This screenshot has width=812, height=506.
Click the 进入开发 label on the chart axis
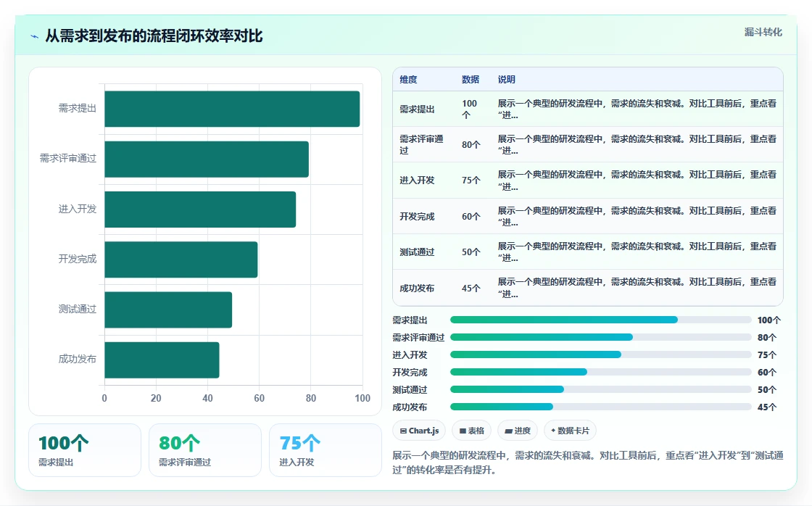click(x=77, y=209)
